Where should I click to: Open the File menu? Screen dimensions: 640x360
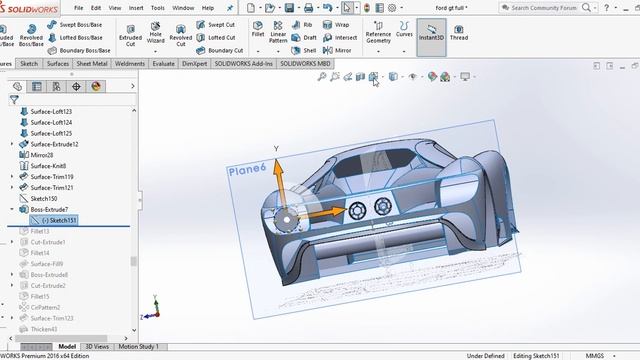click(x=78, y=8)
